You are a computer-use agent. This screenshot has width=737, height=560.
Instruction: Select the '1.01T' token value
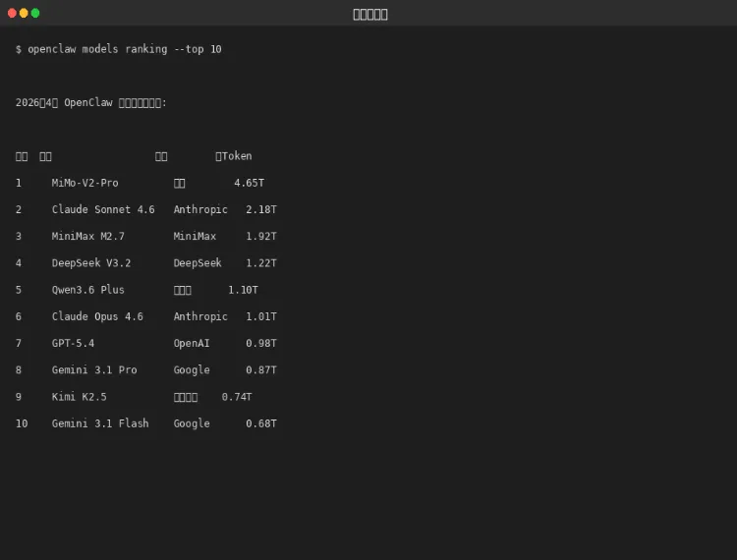261,316
